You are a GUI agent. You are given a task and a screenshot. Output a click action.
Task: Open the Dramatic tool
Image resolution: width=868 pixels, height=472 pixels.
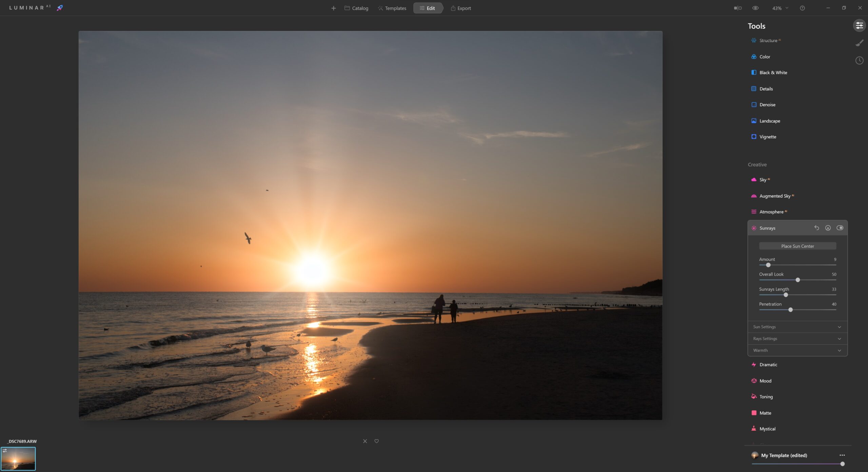764,365
